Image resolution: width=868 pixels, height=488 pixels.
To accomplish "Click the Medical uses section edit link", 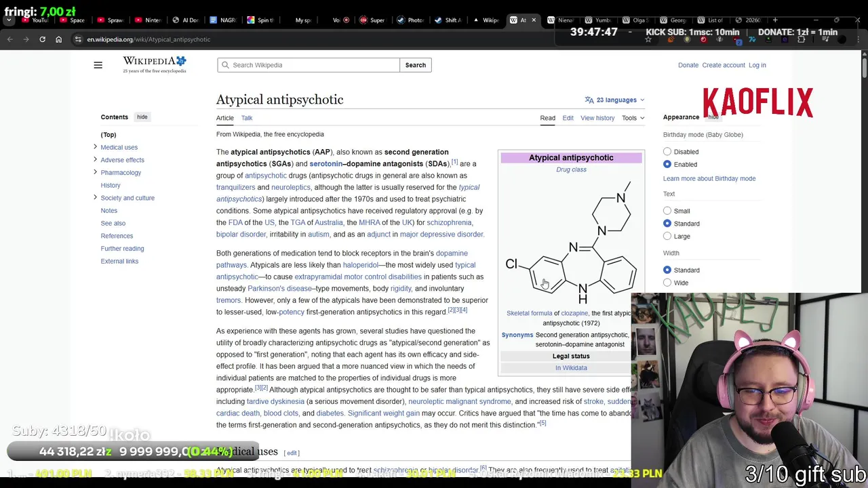I will click(x=292, y=453).
